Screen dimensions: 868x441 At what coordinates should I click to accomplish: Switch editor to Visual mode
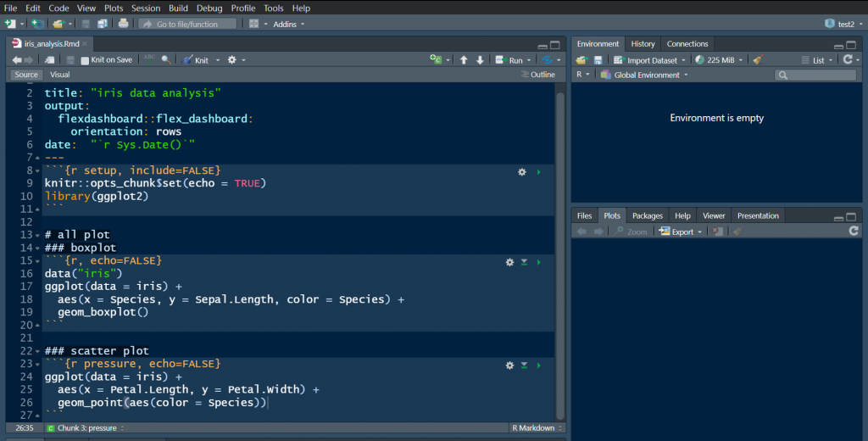60,75
